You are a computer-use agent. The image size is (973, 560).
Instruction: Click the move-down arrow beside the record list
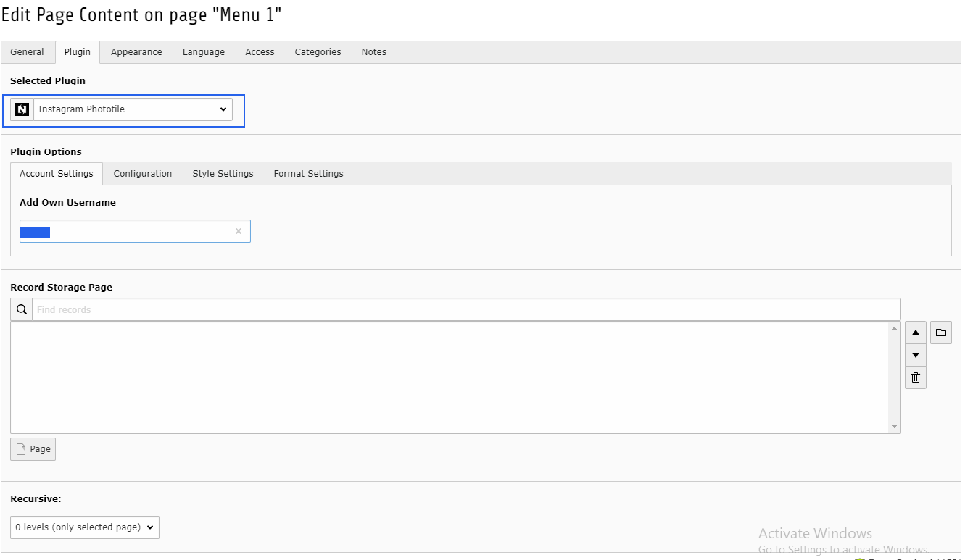pyautogui.click(x=916, y=355)
